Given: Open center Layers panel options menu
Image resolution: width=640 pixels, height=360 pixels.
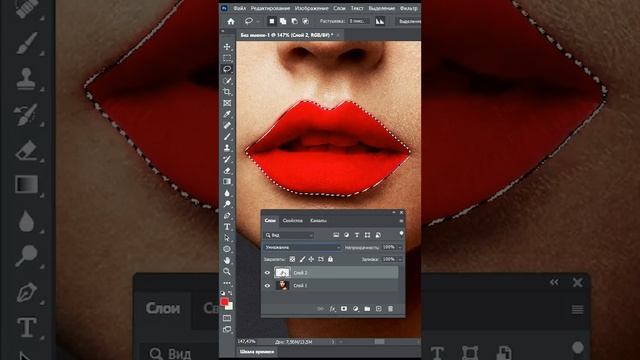Looking at the screenshot, I should pos(401,221).
